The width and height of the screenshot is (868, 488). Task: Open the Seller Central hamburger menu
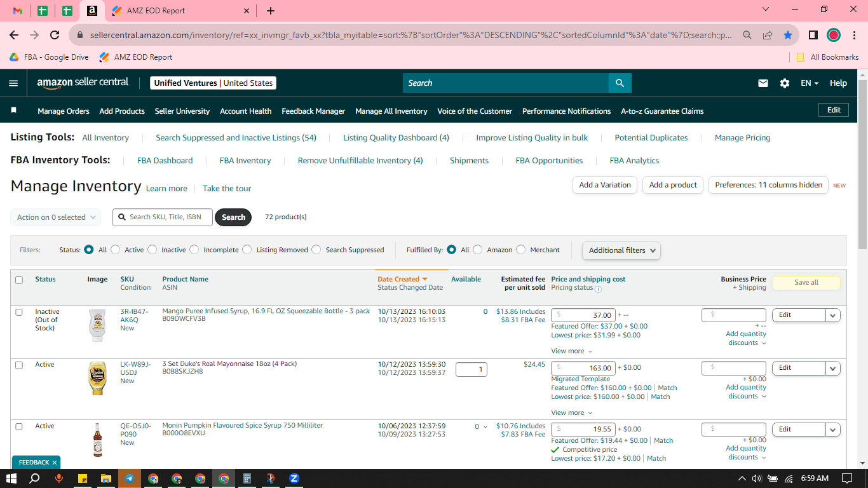coord(13,83)
